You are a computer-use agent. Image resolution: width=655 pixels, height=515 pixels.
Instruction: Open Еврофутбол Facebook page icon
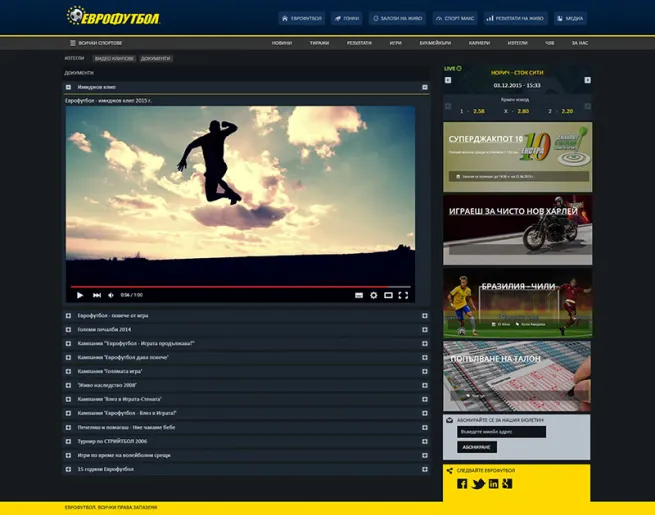(x=462, y=484)
